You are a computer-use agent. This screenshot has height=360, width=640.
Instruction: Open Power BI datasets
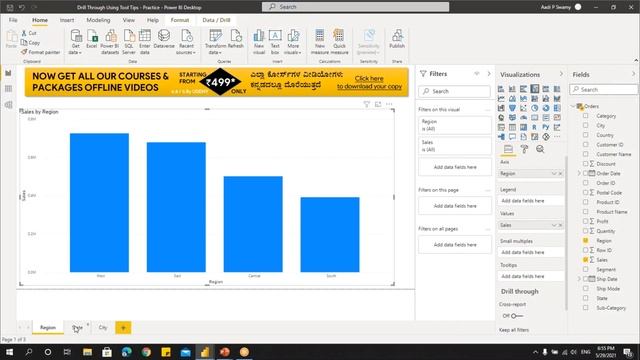point(110,42)
